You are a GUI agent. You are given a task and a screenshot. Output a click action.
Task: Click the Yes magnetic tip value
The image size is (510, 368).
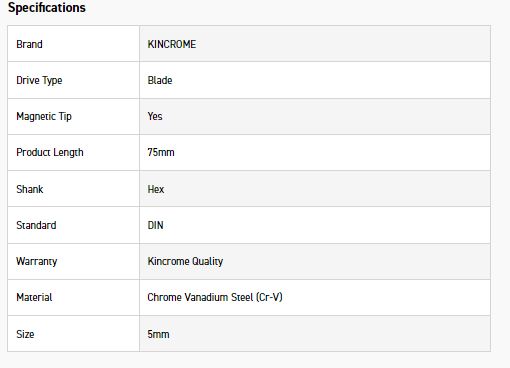(x=155, y=116)
